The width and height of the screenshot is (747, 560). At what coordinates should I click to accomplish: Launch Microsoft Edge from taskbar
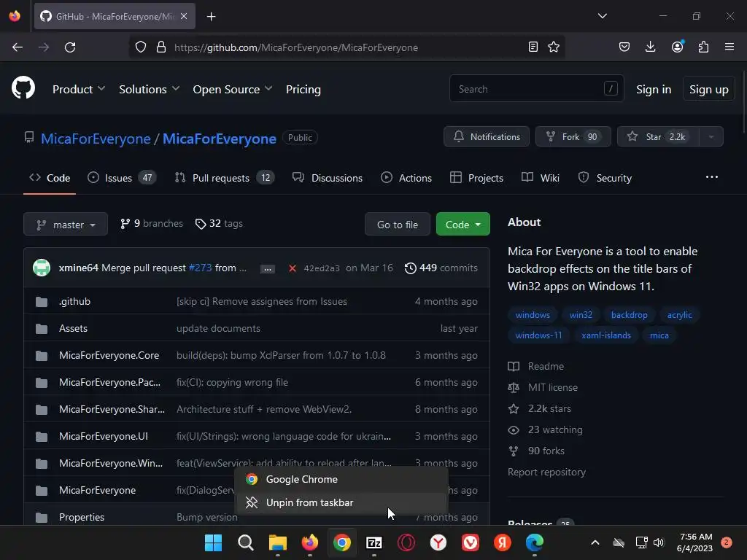point(535,542)
